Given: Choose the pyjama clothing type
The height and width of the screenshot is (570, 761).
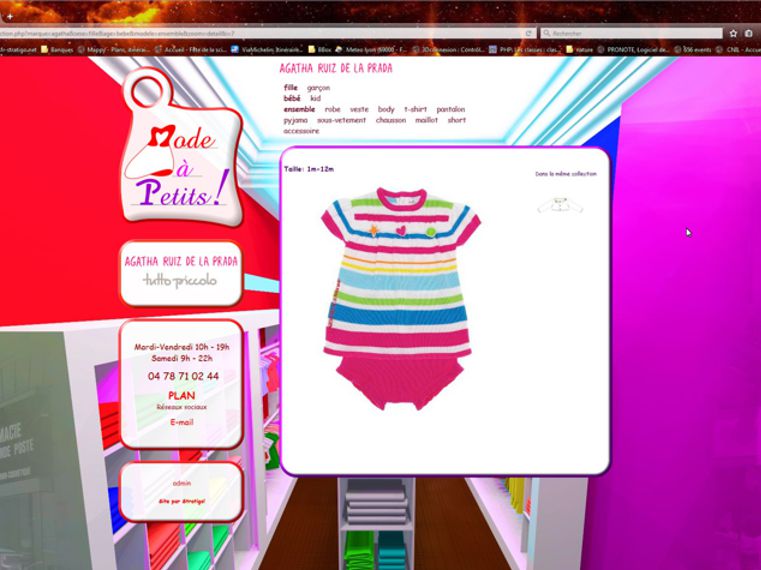Looking at the screenshot, I should (296, 120).
